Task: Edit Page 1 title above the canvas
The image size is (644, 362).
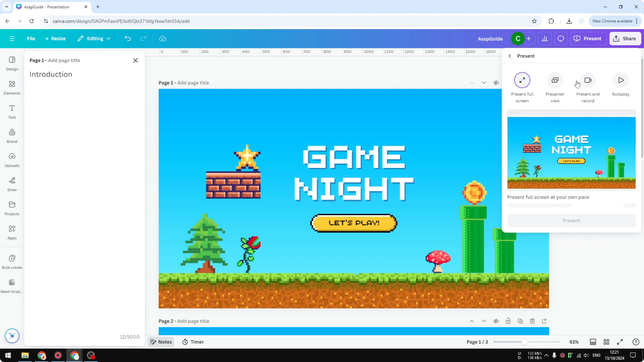Action: (x=193, y=83)
